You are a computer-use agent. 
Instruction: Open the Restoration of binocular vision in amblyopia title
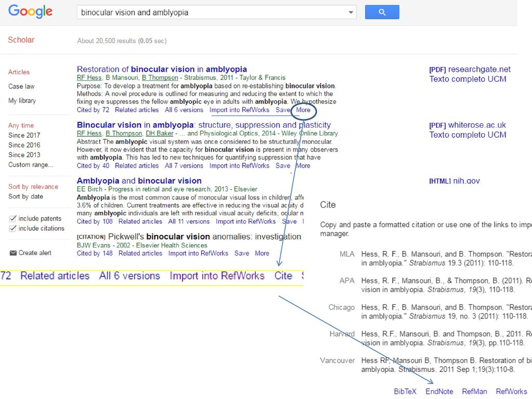point(162,69)
